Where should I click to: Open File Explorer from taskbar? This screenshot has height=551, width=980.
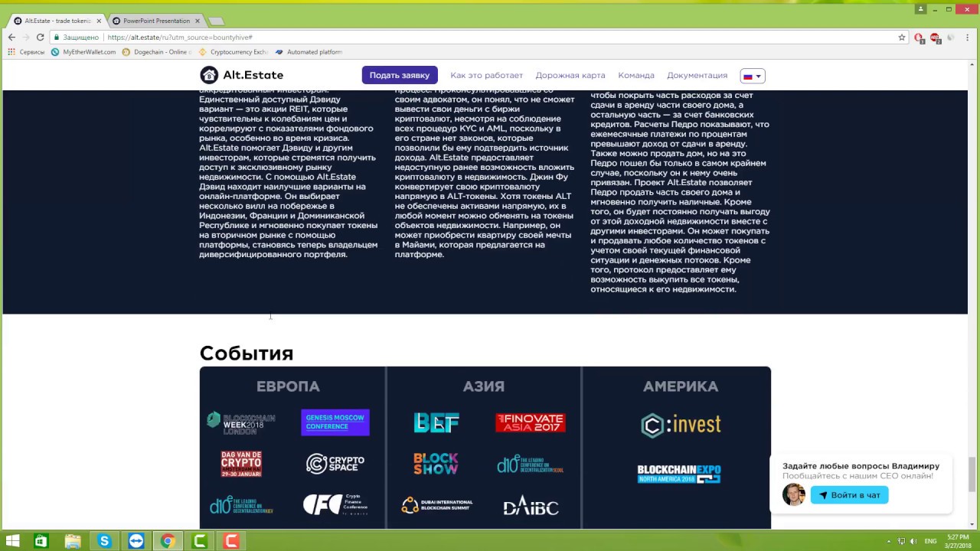tap(72, 541)
